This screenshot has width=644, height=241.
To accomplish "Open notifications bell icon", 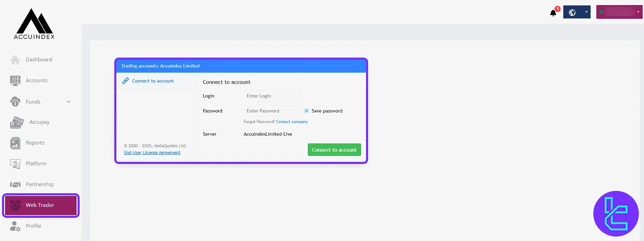I will pos(553,13).
